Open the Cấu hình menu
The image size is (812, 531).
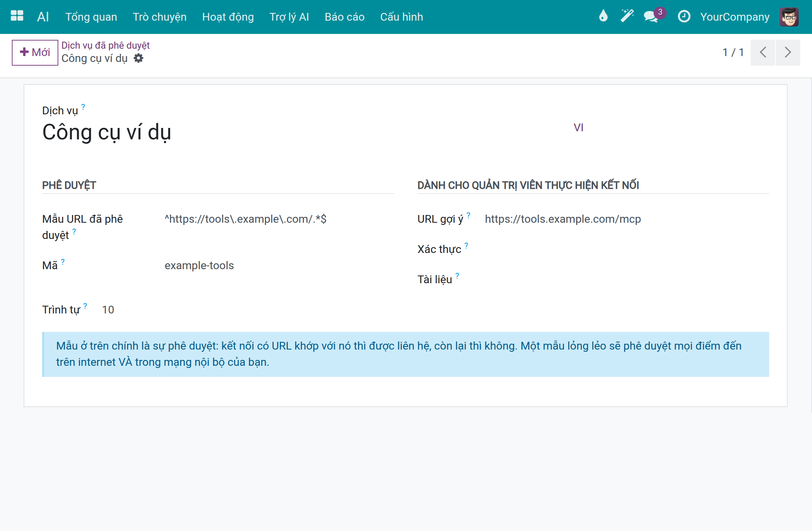click(402, 17)
